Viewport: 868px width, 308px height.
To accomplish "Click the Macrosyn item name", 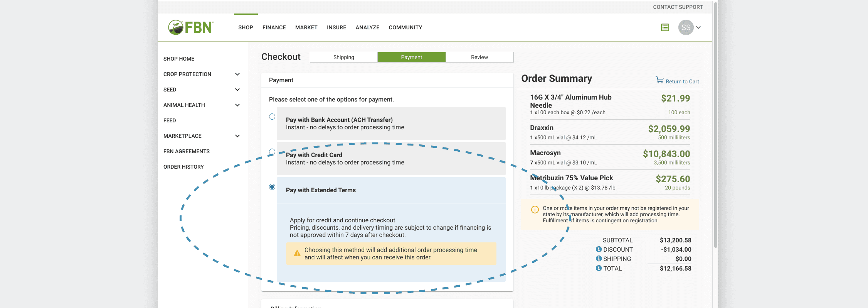I will coord(545,153).
